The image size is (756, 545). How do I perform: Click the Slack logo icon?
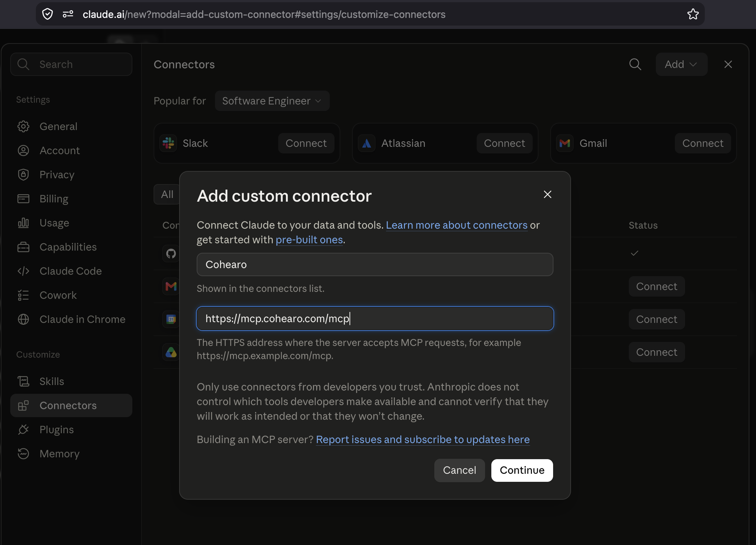(169, 143)
